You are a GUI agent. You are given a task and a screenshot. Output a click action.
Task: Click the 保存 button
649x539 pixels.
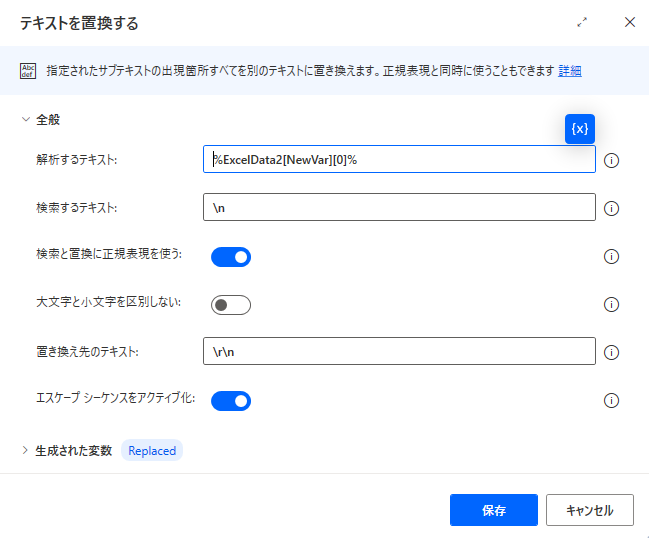(494, 510)
